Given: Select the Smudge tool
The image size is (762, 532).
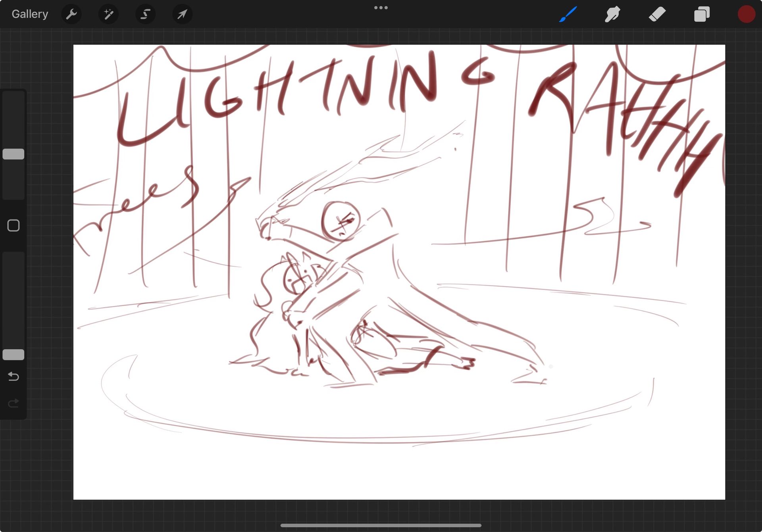Looking at the screenshot, I should 612,14.
